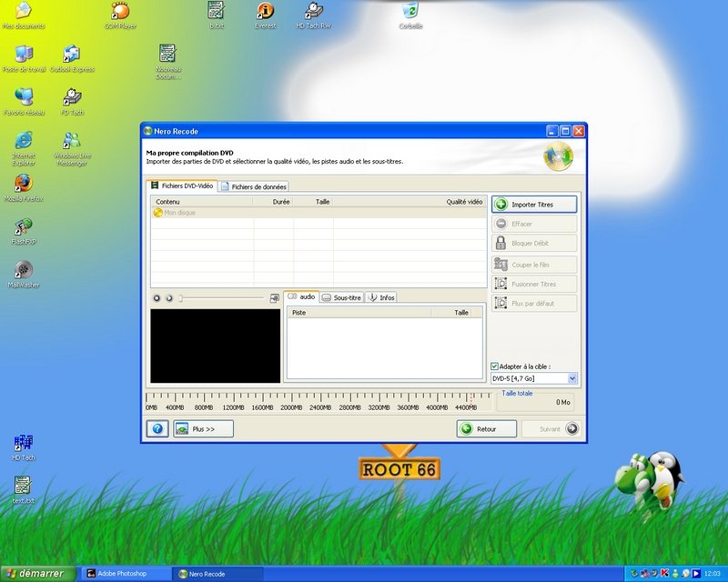Play the preview in Nero Recode
728x582 pixels.
click(169, 298)
